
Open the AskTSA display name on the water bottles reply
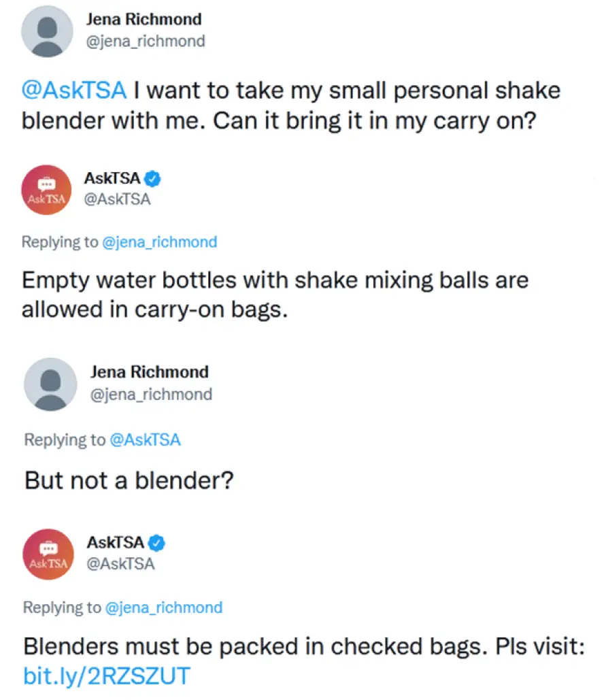point(112,179)
